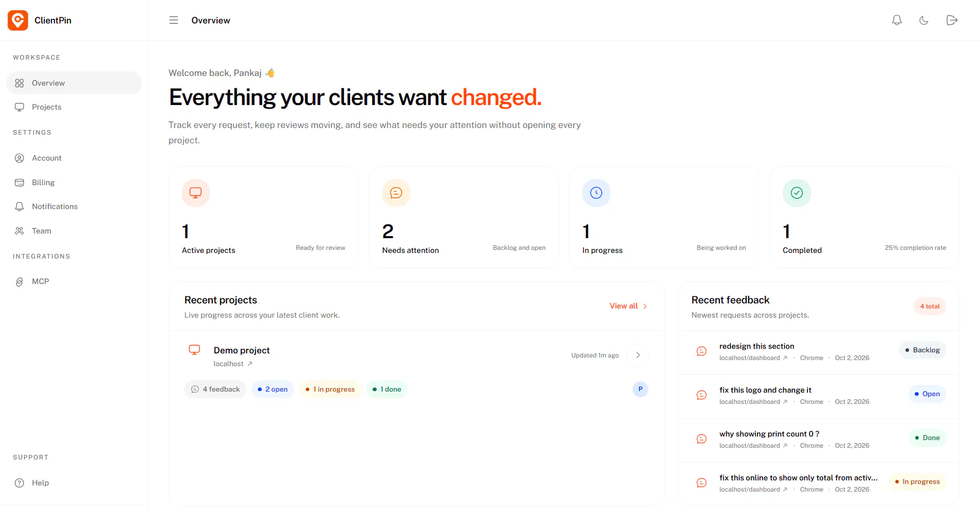Open Billing settings
980x512 pixels.
(74, 183)
